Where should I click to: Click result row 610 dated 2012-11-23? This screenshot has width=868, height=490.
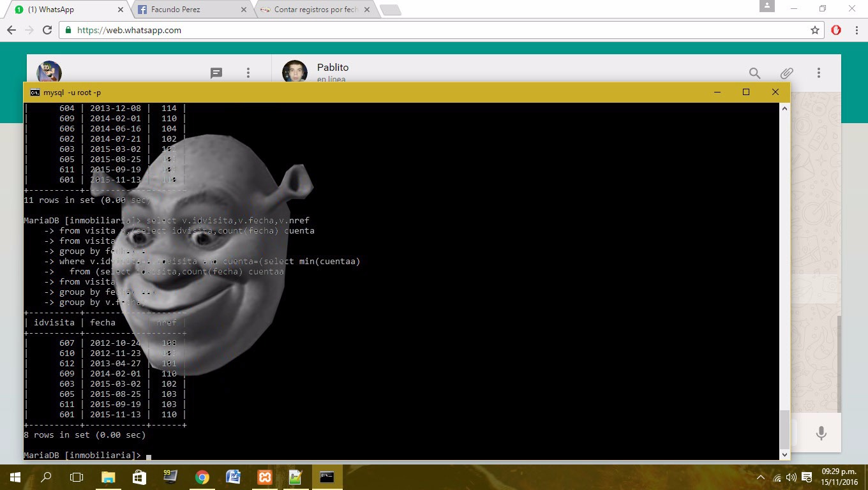pos(105,353)
